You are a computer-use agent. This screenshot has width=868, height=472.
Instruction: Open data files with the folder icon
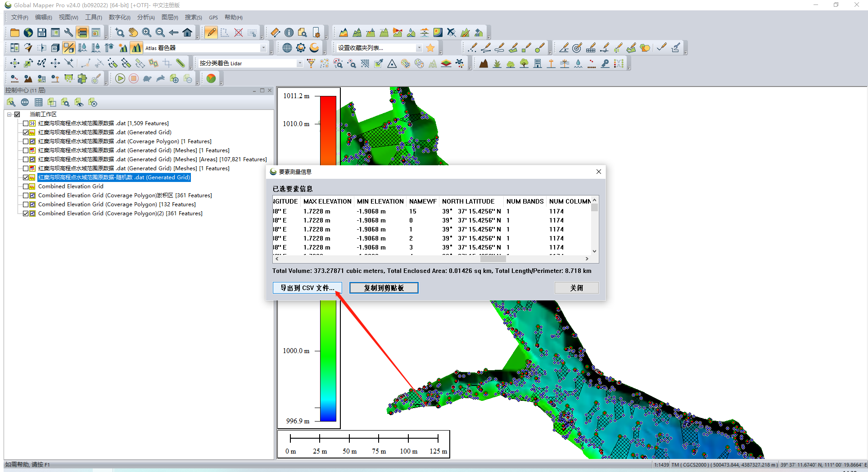[x=15, y=32]
